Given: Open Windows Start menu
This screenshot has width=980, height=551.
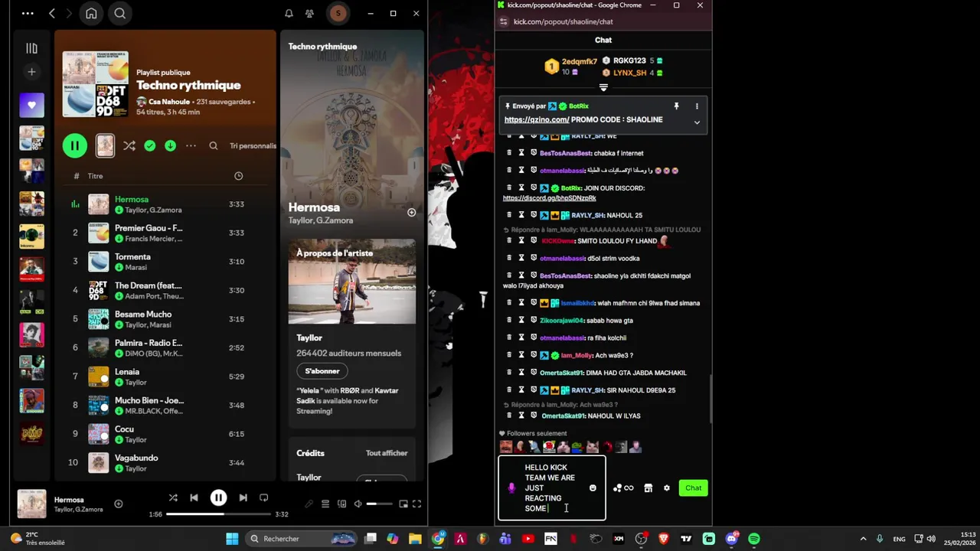Looking at the screenshot, I should tap(232, 539).
